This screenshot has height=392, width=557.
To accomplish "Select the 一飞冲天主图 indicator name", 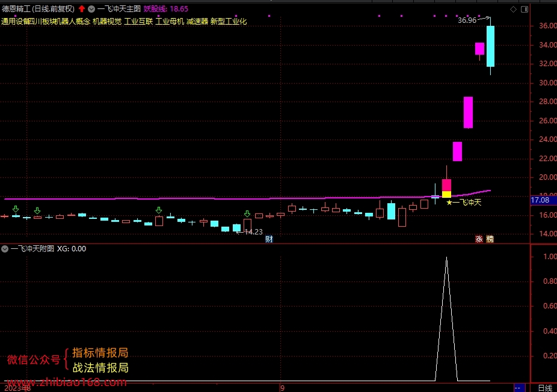I will point(119,9).
